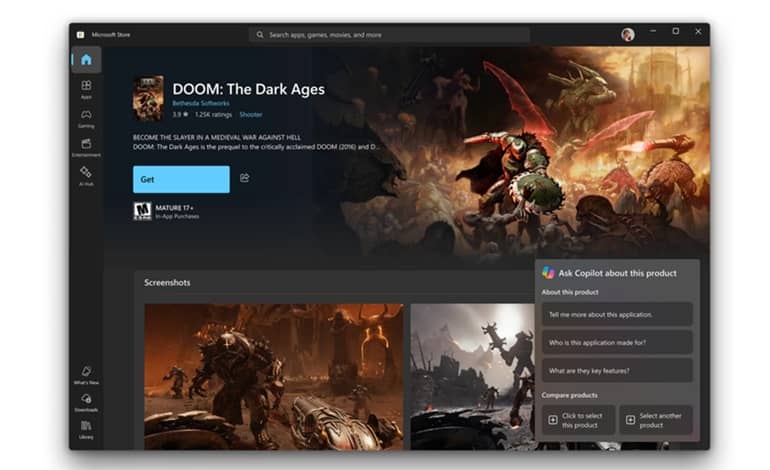Screen dimensions: 770x470
Task: Focus the Search apps, games, movies field
Action: 389,35
